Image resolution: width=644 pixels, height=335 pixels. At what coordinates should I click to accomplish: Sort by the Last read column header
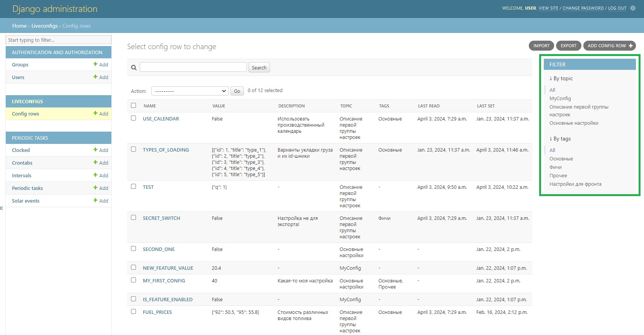429,106
